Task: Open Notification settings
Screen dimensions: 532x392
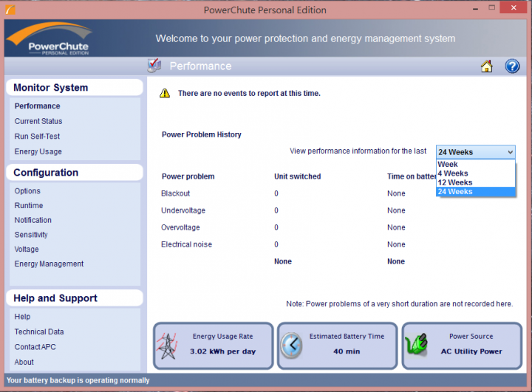Action: pos(33,220)
